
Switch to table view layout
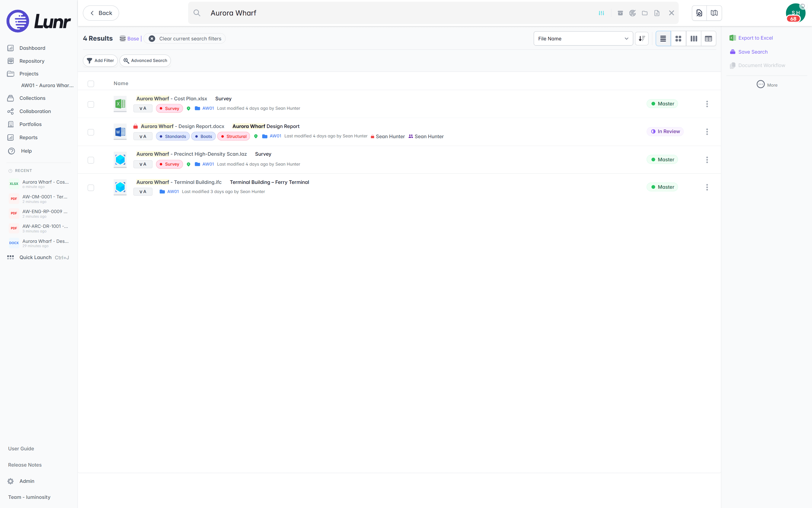708,39
